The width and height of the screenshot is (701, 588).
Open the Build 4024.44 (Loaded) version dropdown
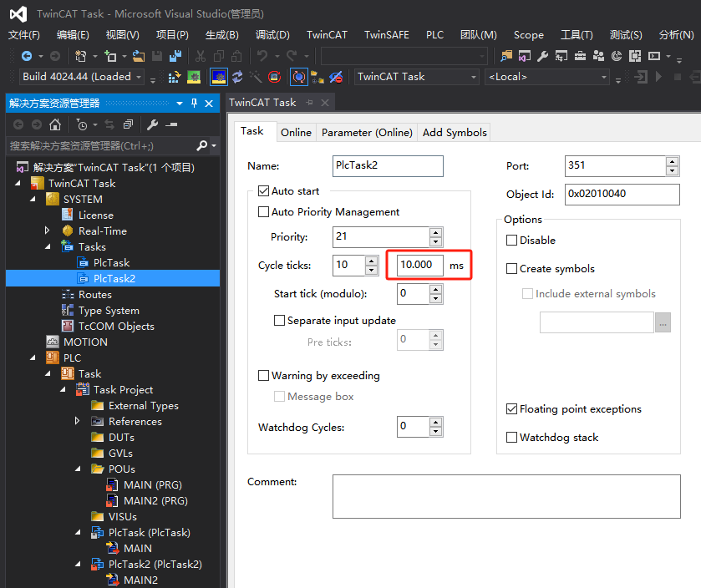[139, 78]
